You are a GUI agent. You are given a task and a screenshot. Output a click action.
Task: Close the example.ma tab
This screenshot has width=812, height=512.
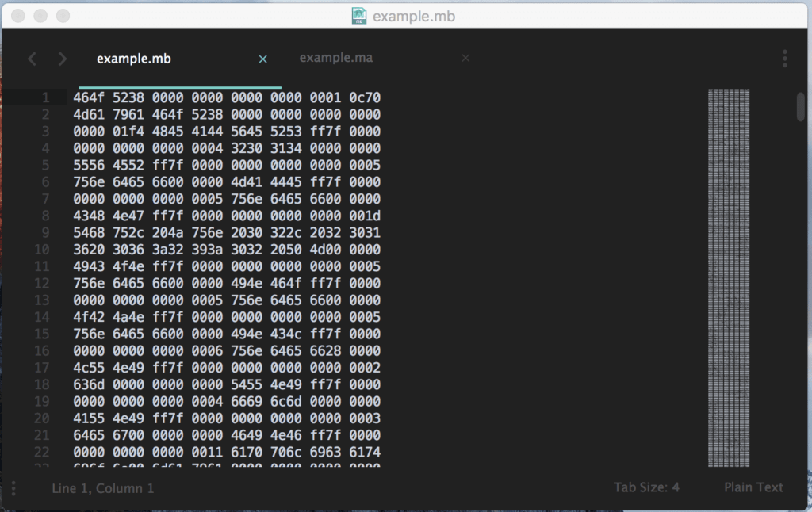click(465, 58)
